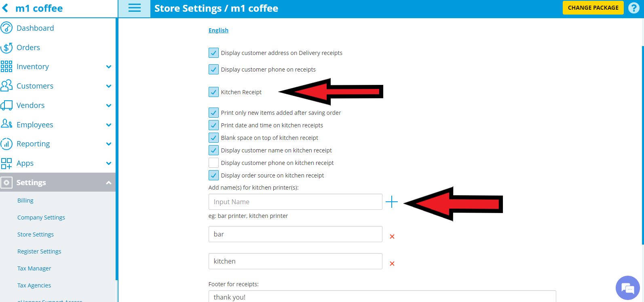Expand the Inventory menu chevron

click(108, 67)
